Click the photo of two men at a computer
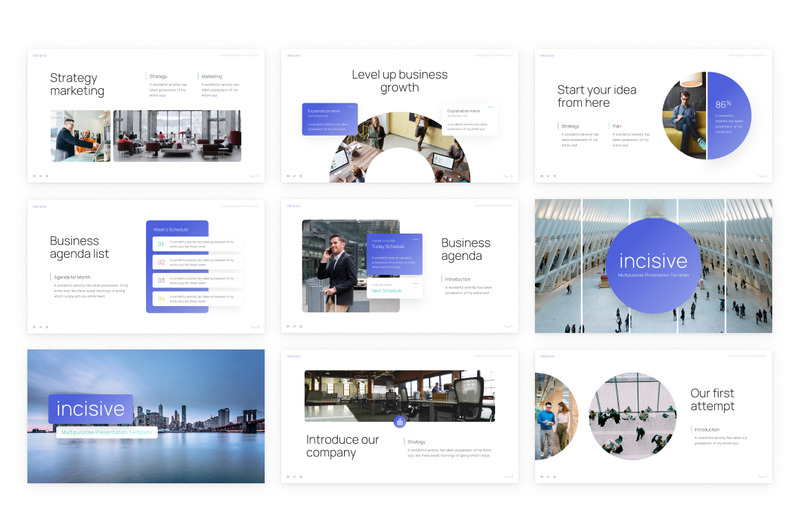The height and width of the screenshot is (532, 800). tap(80, 136)
